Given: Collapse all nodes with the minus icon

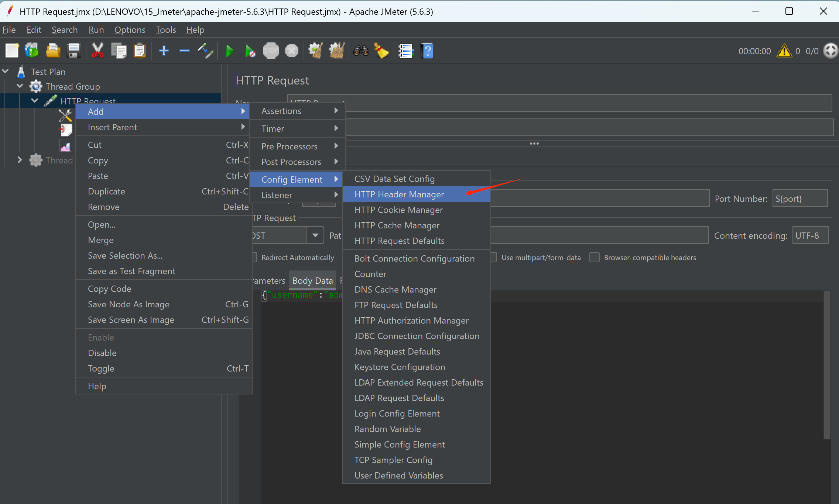Looking at the screenshot, I should [185, 51].
